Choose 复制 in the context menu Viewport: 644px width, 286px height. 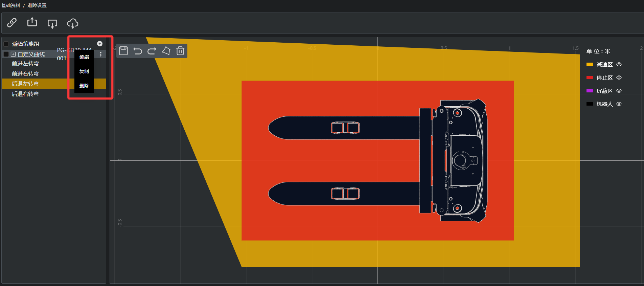click(x=84, y=71)
